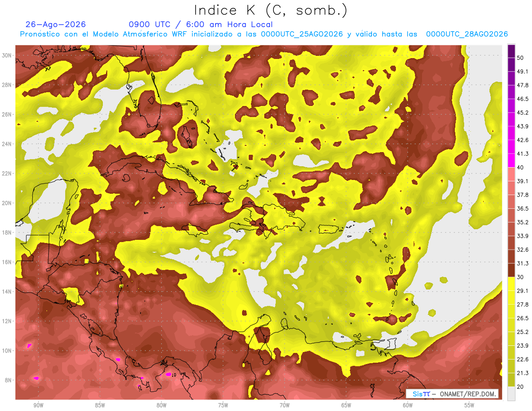Viewport: 532px width, 411px height.
Task: Click the color bar label '31.3'
Action: tap(523, 263)
